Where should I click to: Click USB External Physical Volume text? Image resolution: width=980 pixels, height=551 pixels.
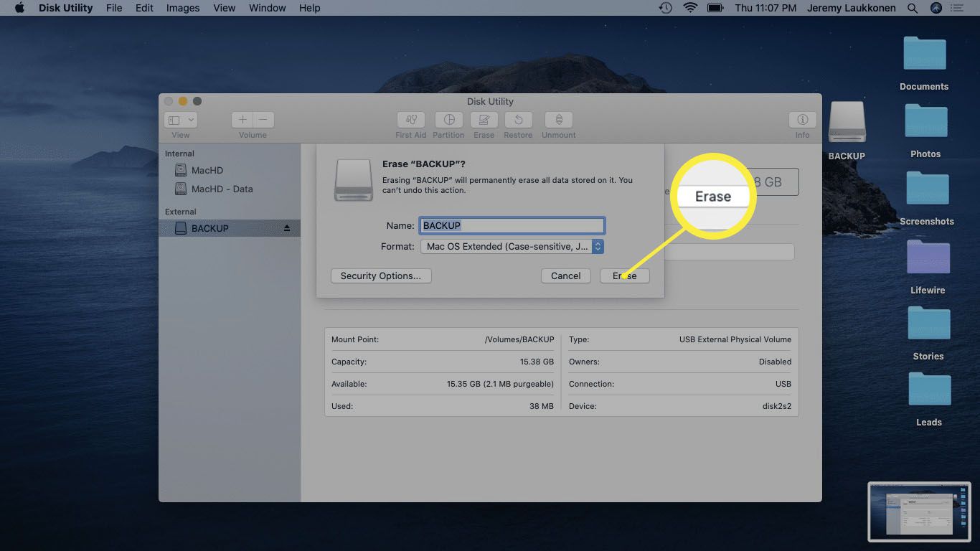pyautogui.click(x=735, y=339)
